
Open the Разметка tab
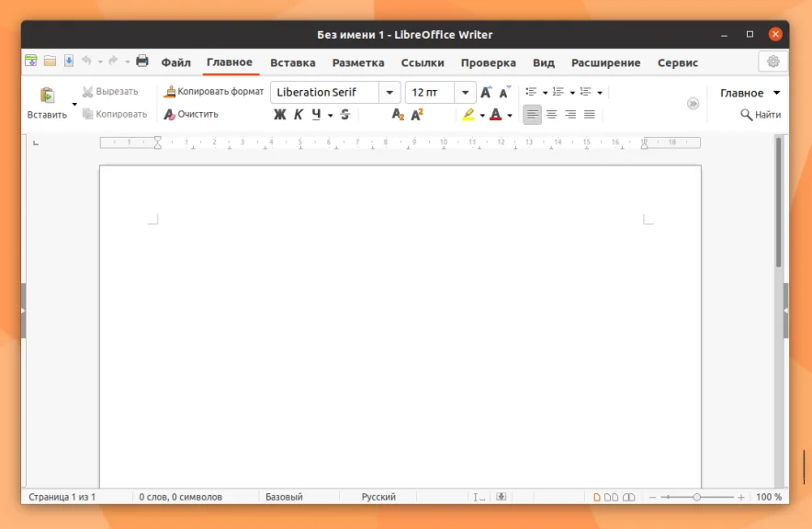pyautogui.click(x=358, y=62)
